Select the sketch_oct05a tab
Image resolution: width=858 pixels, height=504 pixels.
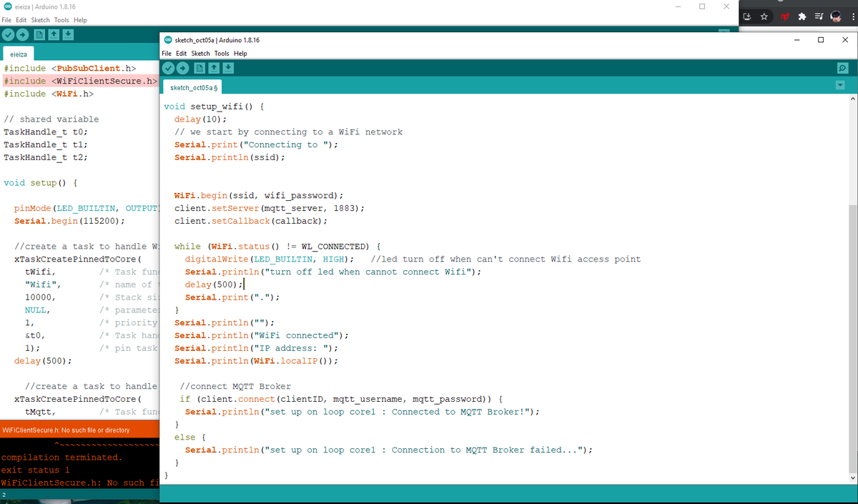pos(194,87)
